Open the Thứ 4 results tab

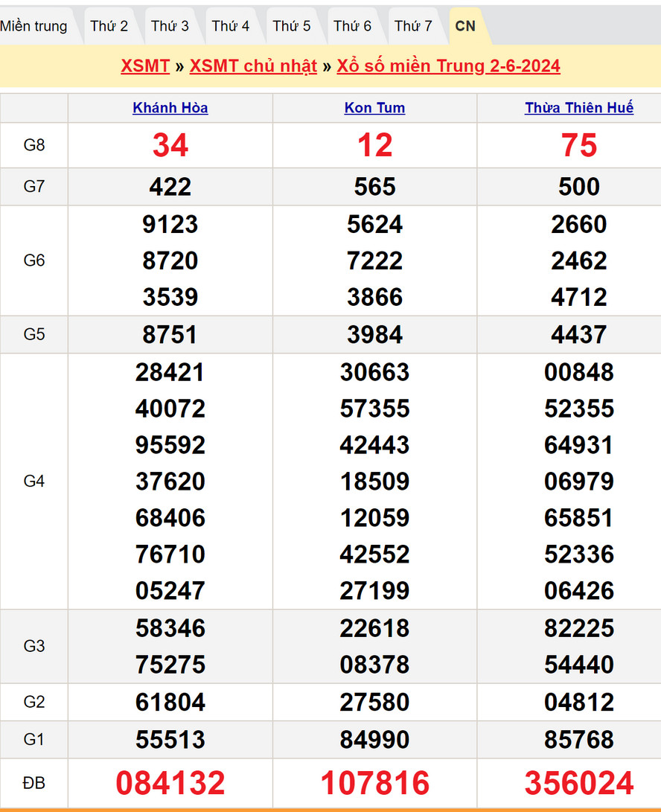pos(231,26)
